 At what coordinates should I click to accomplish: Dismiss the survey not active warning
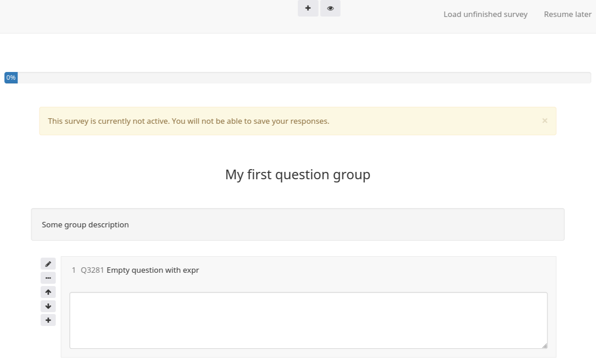(544, 121)
